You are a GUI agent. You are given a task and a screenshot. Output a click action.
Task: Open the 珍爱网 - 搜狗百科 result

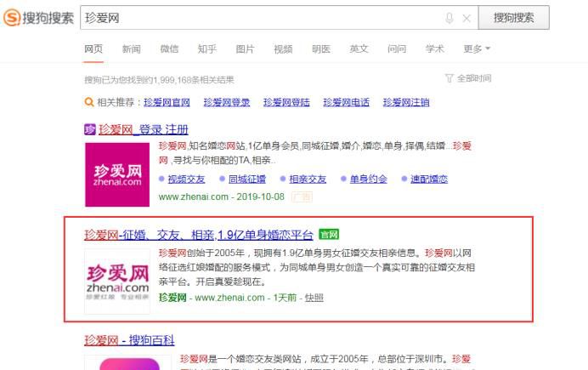(x=129, y=340)
